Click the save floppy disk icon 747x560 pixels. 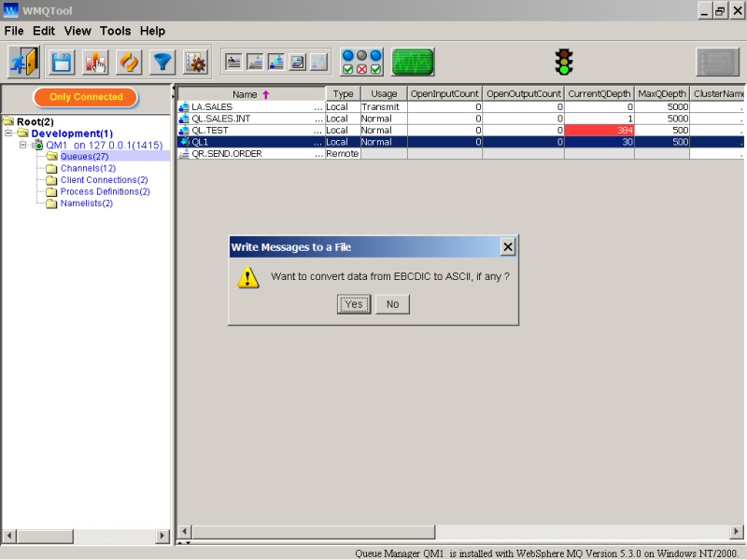[x=62, y=63]
